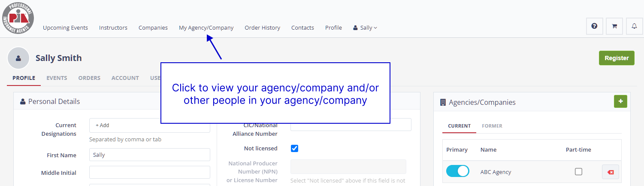Go to Upcoming Events link

point(65,28)
